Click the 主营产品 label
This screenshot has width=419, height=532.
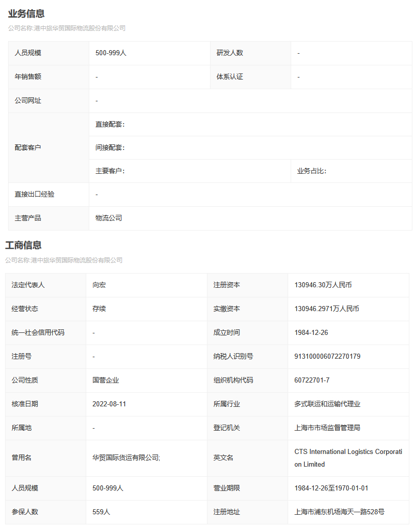pyautogui.click(x=28, y=218)
